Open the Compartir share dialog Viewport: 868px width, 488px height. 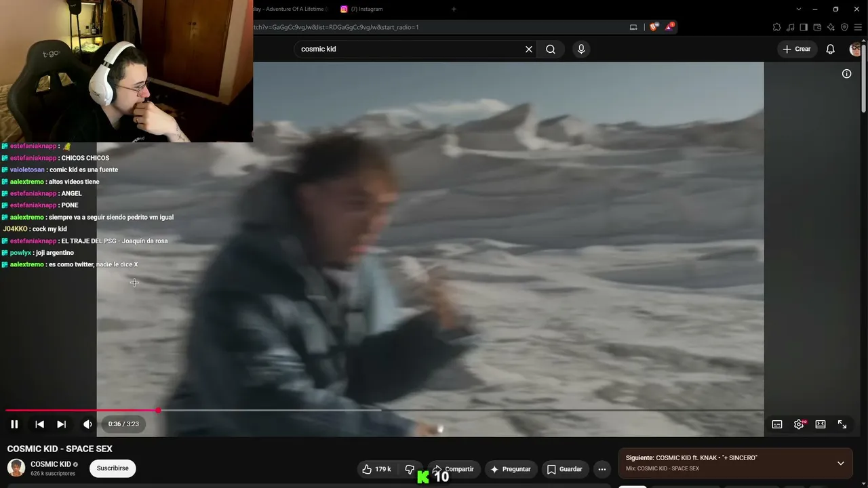[454, 469]
